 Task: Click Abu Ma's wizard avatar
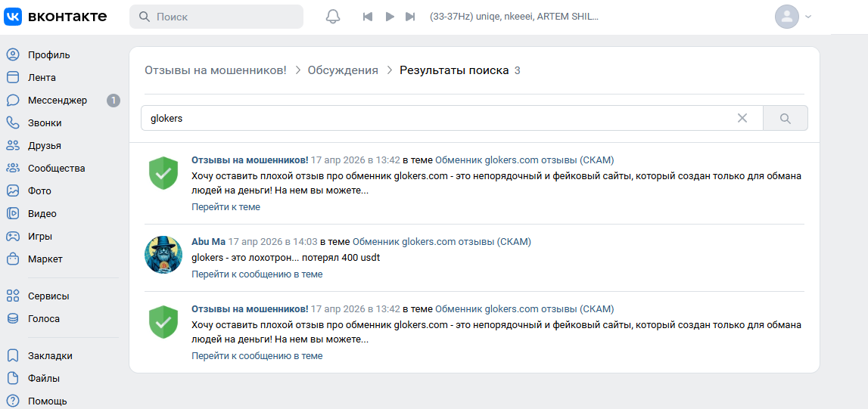(163, 254)
